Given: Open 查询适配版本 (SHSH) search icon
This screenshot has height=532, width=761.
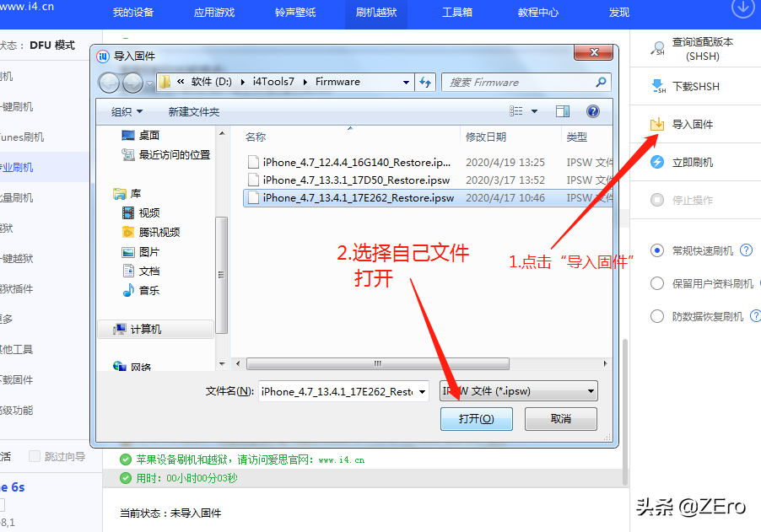Looking at the screenshot, I should [657, 49].
